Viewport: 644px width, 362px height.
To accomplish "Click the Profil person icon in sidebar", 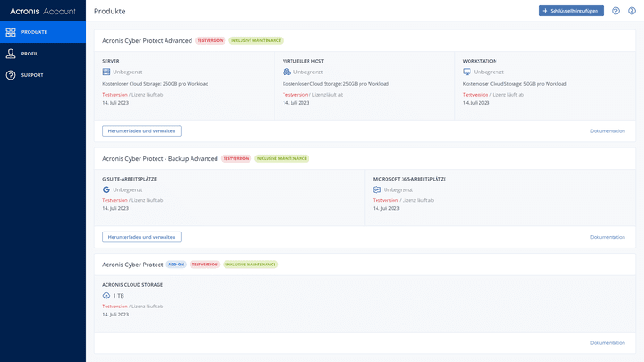I will [11, 54].
